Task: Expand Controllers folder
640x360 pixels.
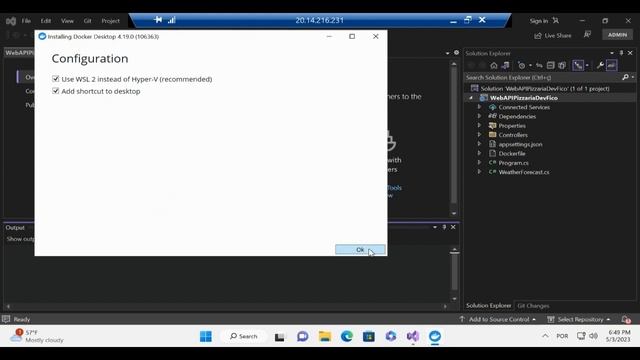Action: click(480, 135)
